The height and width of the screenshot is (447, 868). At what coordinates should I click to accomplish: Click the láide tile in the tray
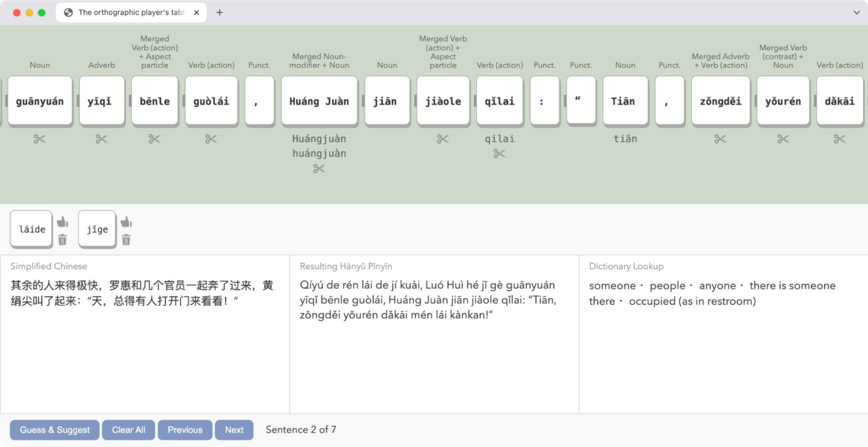tap(32, 229)
